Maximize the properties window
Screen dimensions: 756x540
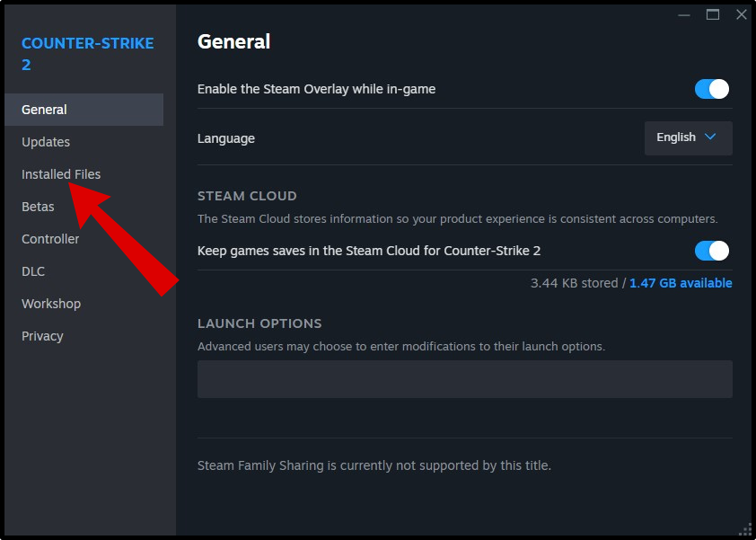click(713, 14)
